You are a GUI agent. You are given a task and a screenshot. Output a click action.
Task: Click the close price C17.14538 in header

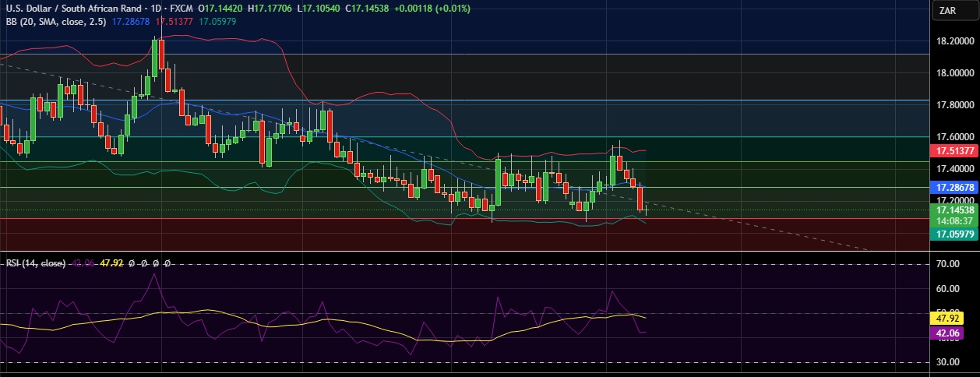pos(366,8)
